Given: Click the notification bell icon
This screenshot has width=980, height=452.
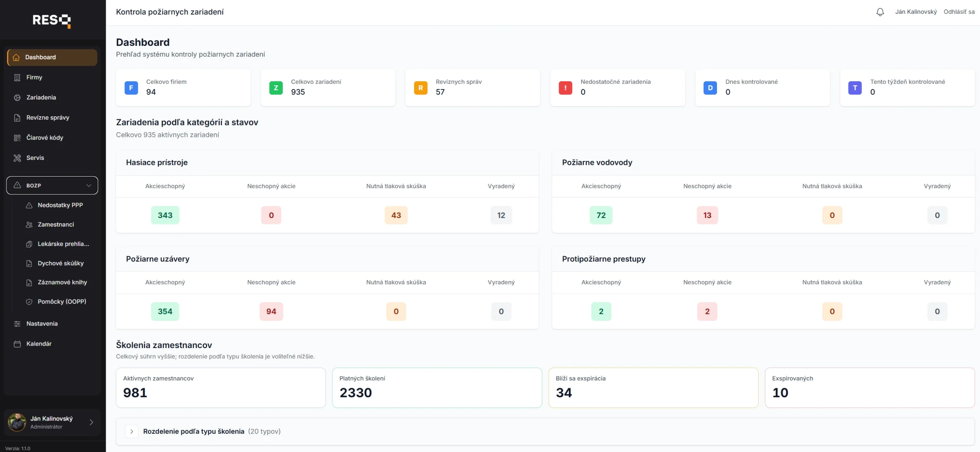Looking at the screenshot, I should (x=879, y=11).
